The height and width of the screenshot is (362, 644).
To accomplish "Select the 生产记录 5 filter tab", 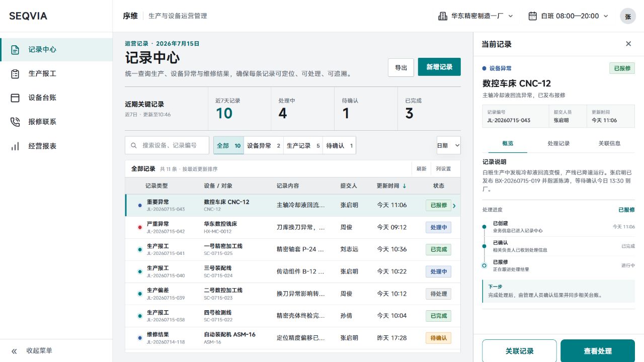I will coord(303,146).
